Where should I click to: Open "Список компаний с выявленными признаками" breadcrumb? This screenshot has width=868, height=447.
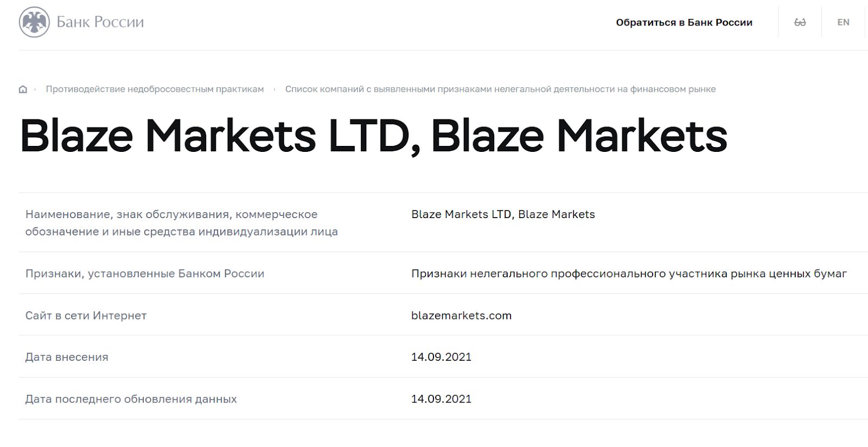coord(500,89)
